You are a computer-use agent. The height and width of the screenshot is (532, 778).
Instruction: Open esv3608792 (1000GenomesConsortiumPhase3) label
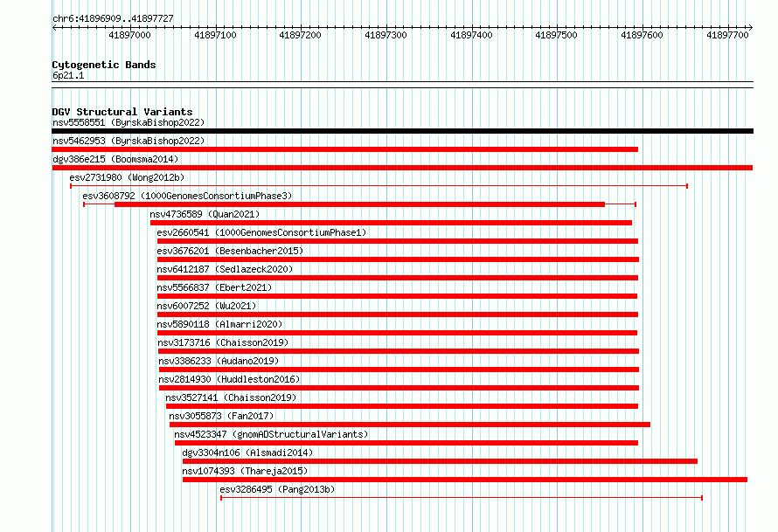[188, 196]
